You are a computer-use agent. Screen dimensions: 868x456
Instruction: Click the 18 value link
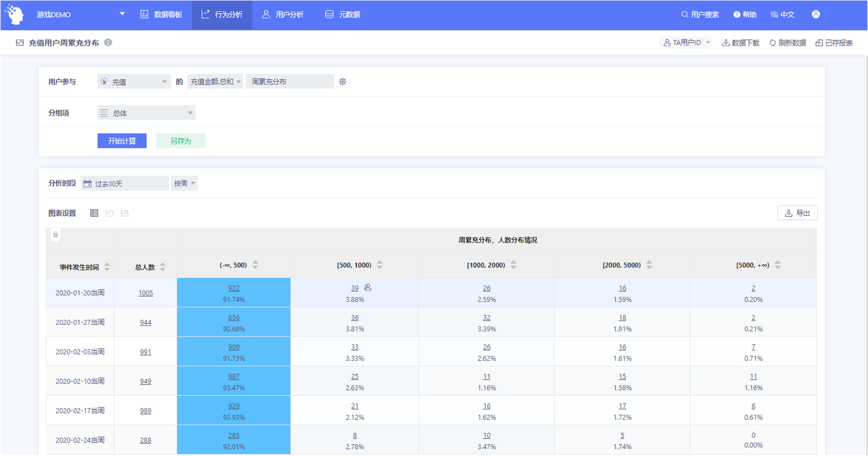tap(622, 318)
